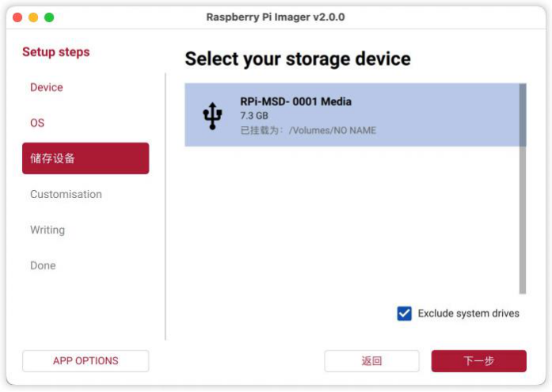552x392 pixels.
Task: Minimize the window with the yellow button
Action: tap(33, 17)
